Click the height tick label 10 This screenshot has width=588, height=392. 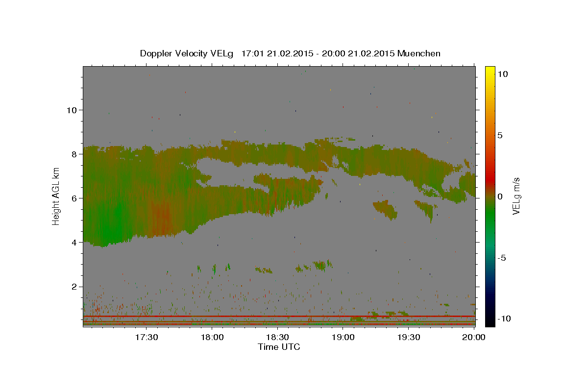click(x=72, y=110)
